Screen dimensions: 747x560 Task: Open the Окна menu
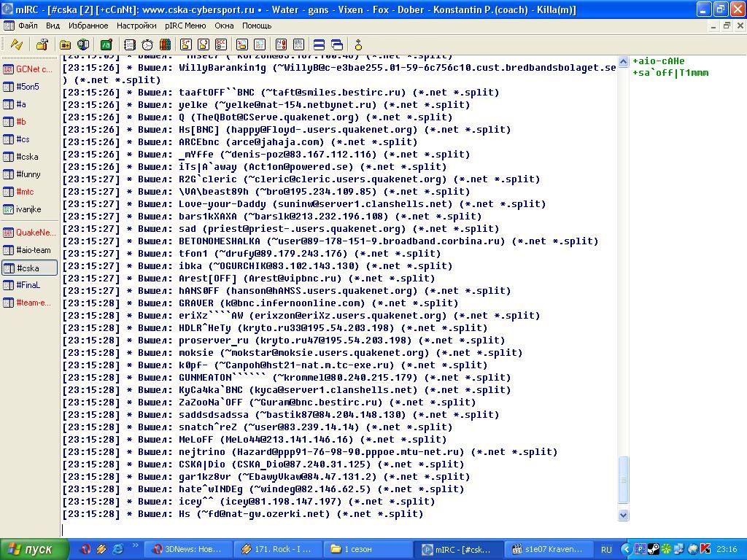pyautogui.click(x=224, y=26)
